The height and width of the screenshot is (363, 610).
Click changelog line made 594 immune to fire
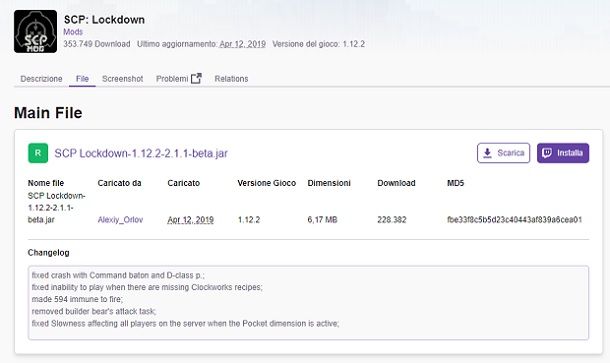point(77,299)
